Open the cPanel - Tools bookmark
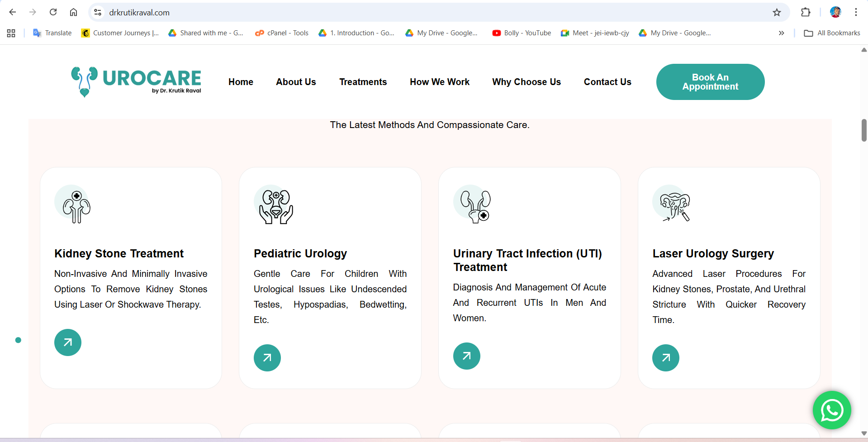Image resolution: width=868 pixels, height=442 pixels. click(x=282, y=33)
